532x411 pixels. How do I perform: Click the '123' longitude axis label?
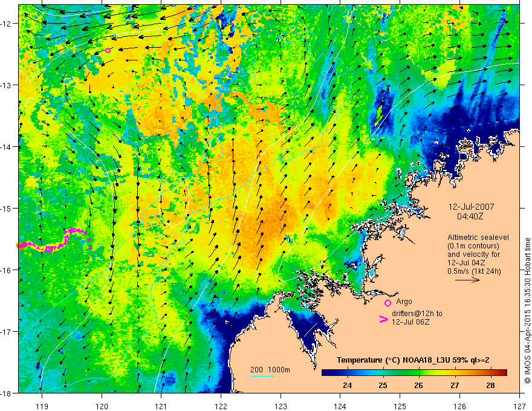pos(281,406)
